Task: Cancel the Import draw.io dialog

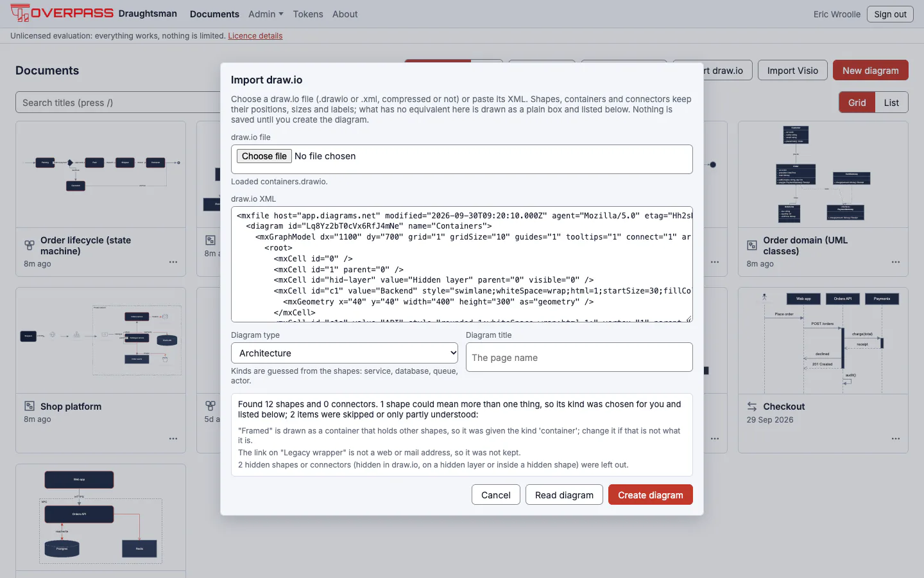Action: [x=496, y=495]
